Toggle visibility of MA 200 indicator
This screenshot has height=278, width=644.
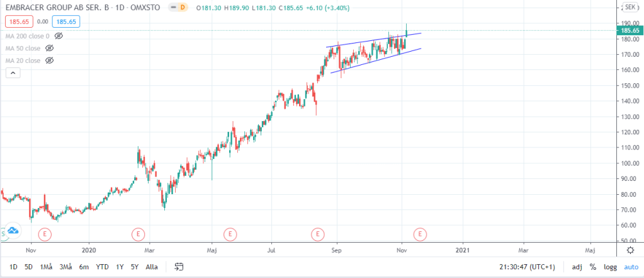click(59, 37)
